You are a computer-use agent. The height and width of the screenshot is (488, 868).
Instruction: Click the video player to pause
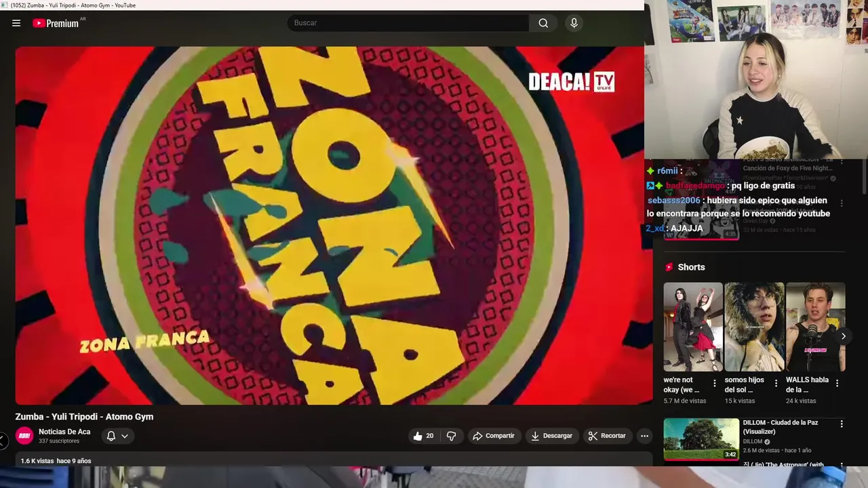[x=334, y=225]
